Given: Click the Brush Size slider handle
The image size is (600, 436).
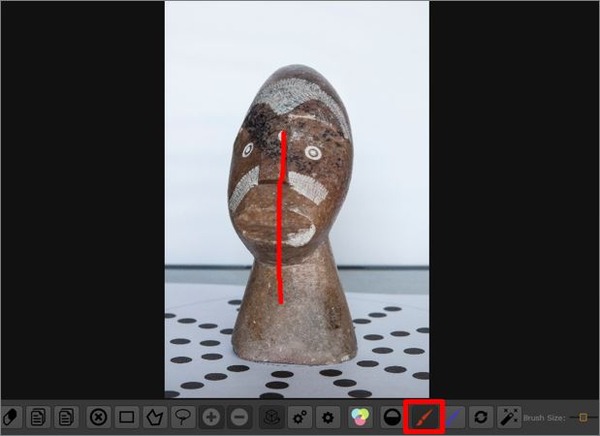Looking at the screenshot, I should click(x=583, y=417).
